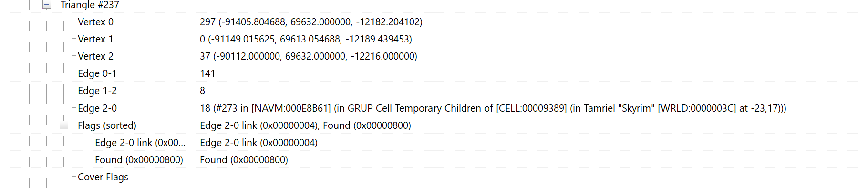Select the Cover Flags item
868x188 pixels.
103,177
